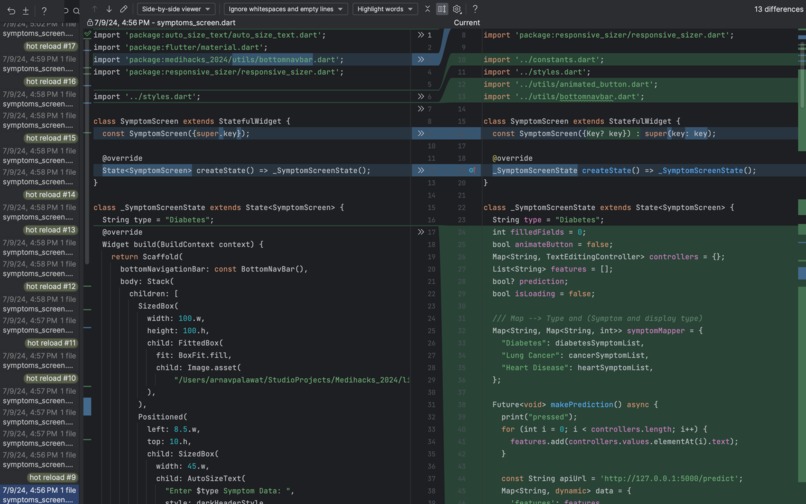806x504 pixels.
Task: Go to previous difference with up arrow
Action: (95, 9)
